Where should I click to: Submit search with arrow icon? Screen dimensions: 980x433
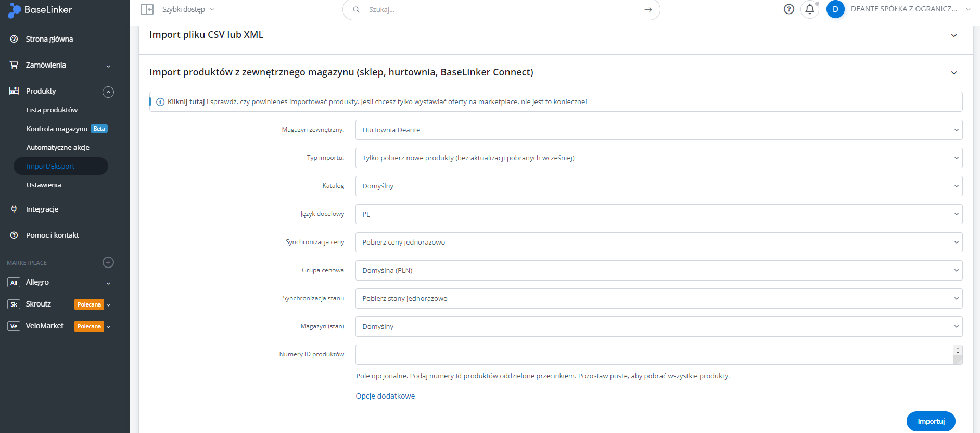(648, 9)
